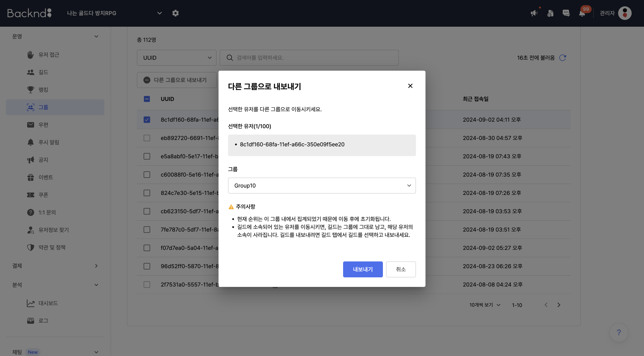Go to next page arrow

tap(559, 305)
